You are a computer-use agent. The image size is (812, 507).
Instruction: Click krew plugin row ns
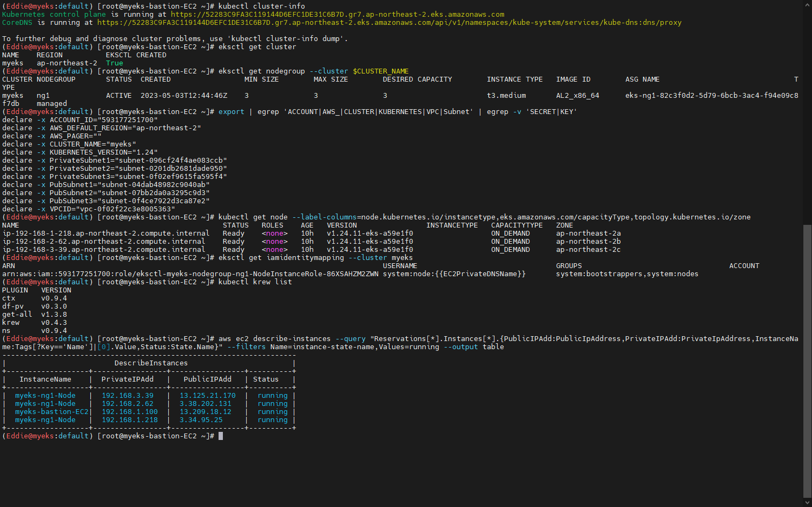tap(35, 331)
